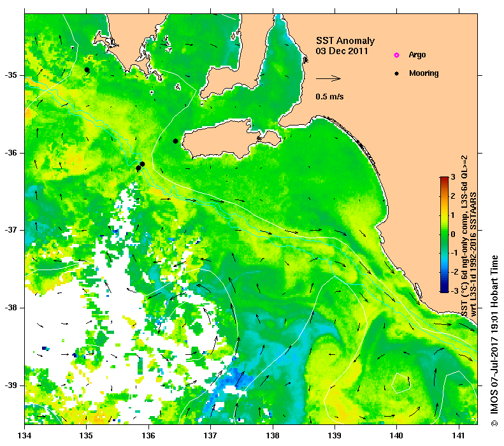Click the latitude label '-39'

point(11,385)
